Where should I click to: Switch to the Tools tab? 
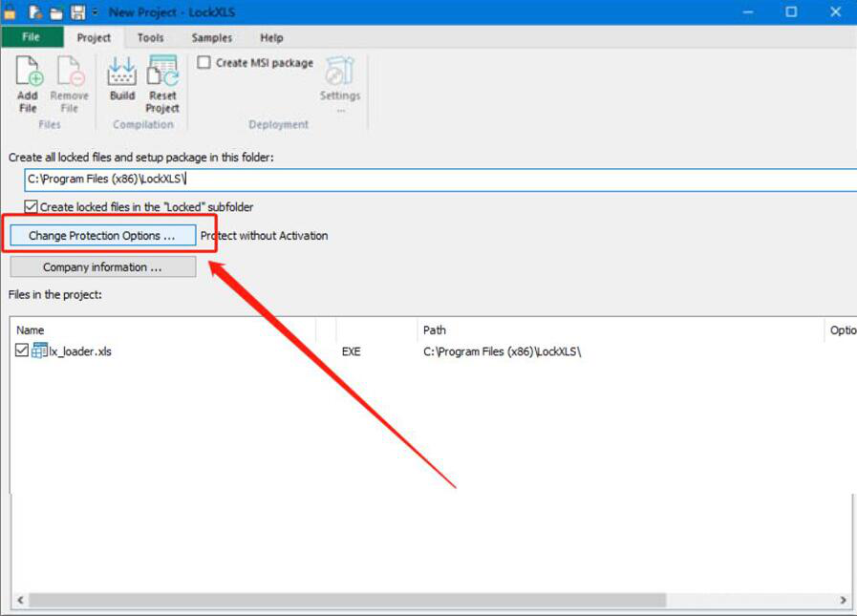(x=150, y=37)
